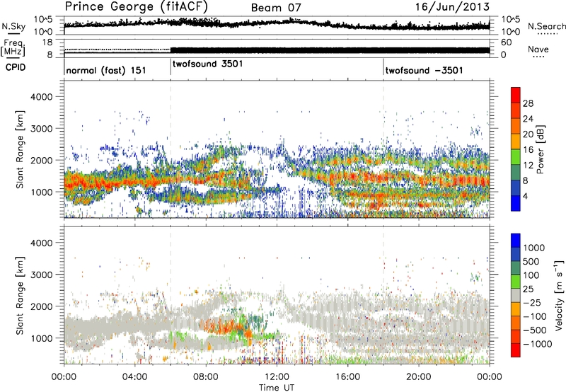566x392 pixels.
Task: Click velocity colorbar value -1000
Action: [x=537, y=344]
